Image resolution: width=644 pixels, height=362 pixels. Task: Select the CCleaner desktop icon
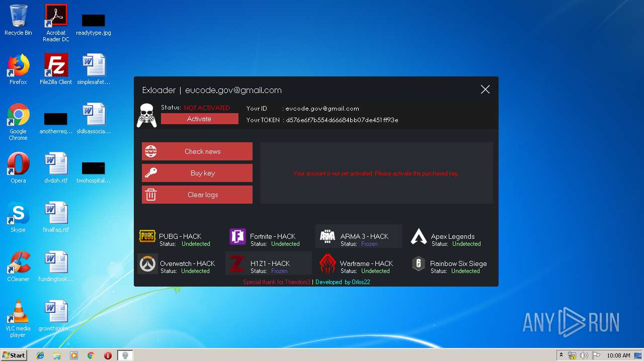[x=18, y=266]
